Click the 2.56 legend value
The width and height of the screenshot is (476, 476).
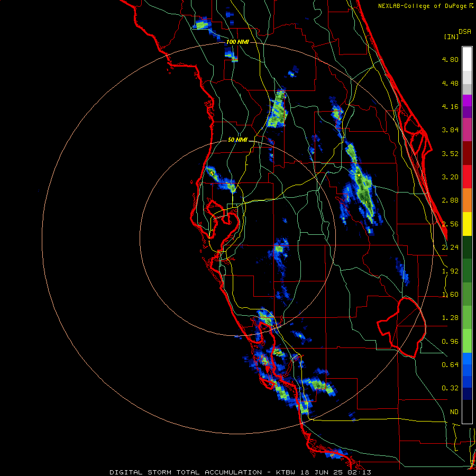450,224
